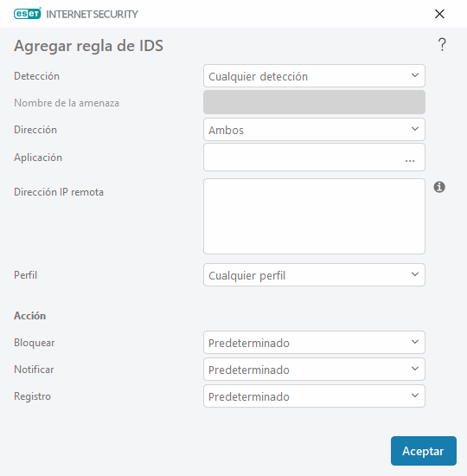This screenshot has height=476, width=467.
Task: Close the Agregar regla de IDS dialog
Action: (x=439, y=14)
